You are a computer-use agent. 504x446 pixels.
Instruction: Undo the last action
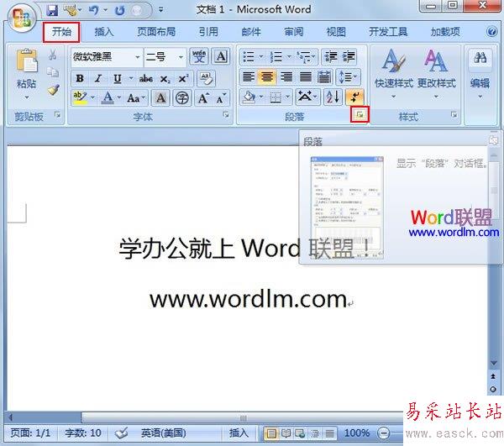click(x=93, y=10)
